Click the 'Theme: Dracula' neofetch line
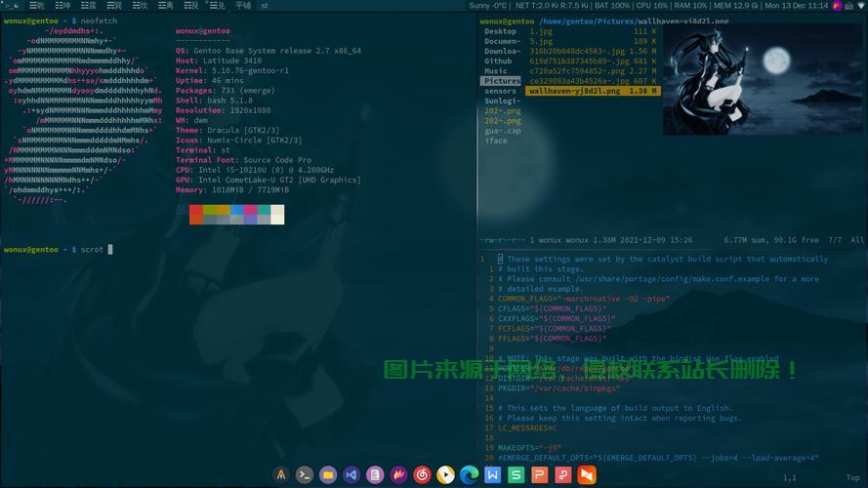Image resolution: width=868 pixels, height=488 pixels. pos(227,131)
